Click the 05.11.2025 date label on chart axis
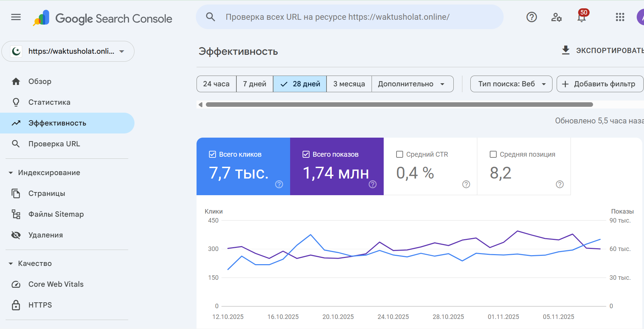This screenshot has height=329, width=644. pos(559,317)
